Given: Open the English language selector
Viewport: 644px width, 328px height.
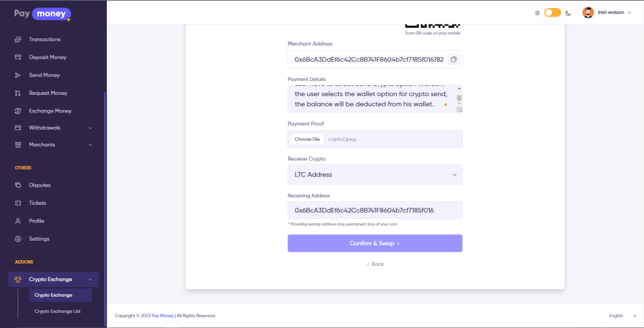Looking at the screenshot, I should (x=619, y=315).
